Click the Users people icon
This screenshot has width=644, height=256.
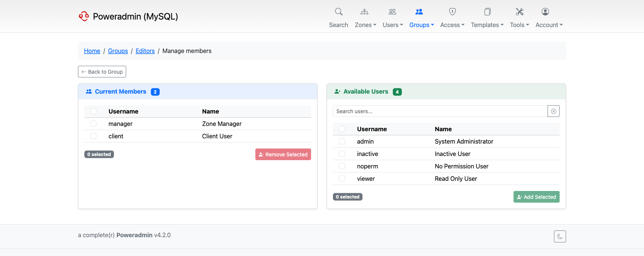pyautogui.click(x=392, y=12)
